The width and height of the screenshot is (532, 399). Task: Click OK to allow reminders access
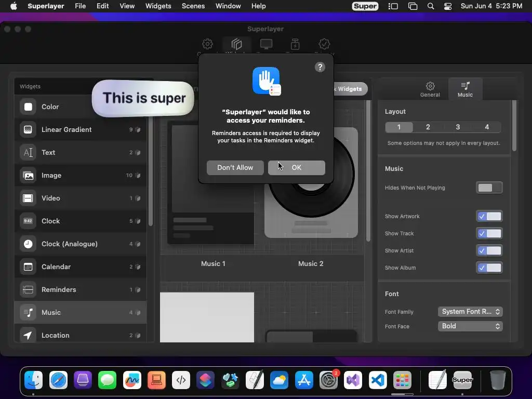tap(296, 168)
